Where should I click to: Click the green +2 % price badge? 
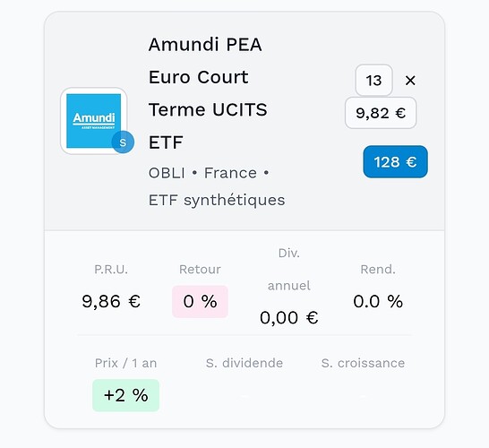(125, 395)
